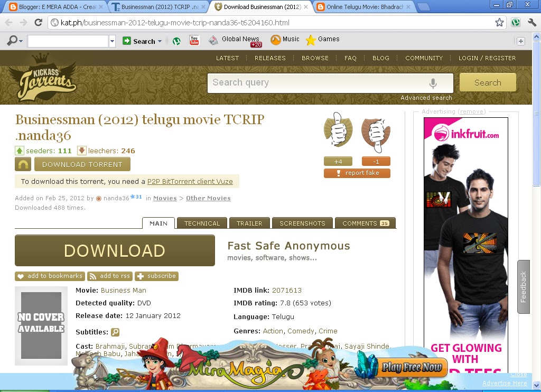This screenshot has height=392, width=541.
Task: Open uploader nanda36 profile link
Action: click(x=116, y=198)
